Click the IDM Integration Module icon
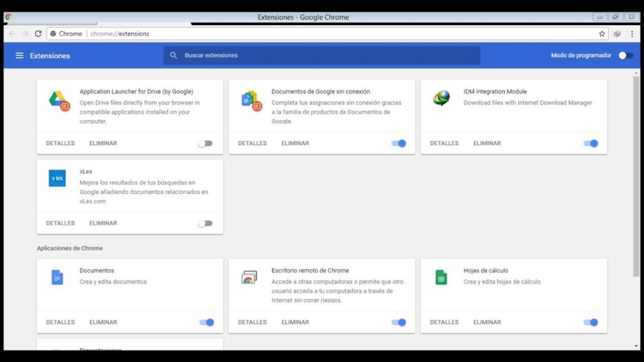Screen dimensions: 644x362 point(441,98)
